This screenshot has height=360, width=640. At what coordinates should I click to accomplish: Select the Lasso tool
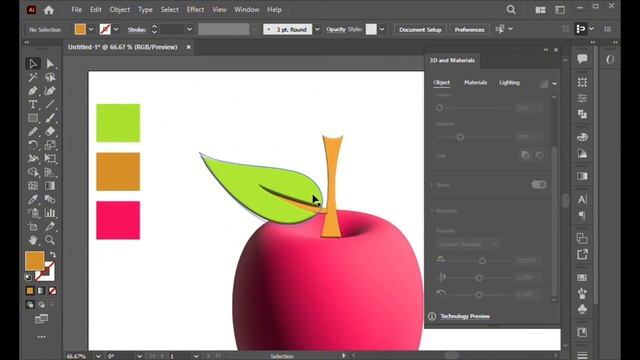tap(50, 77)
